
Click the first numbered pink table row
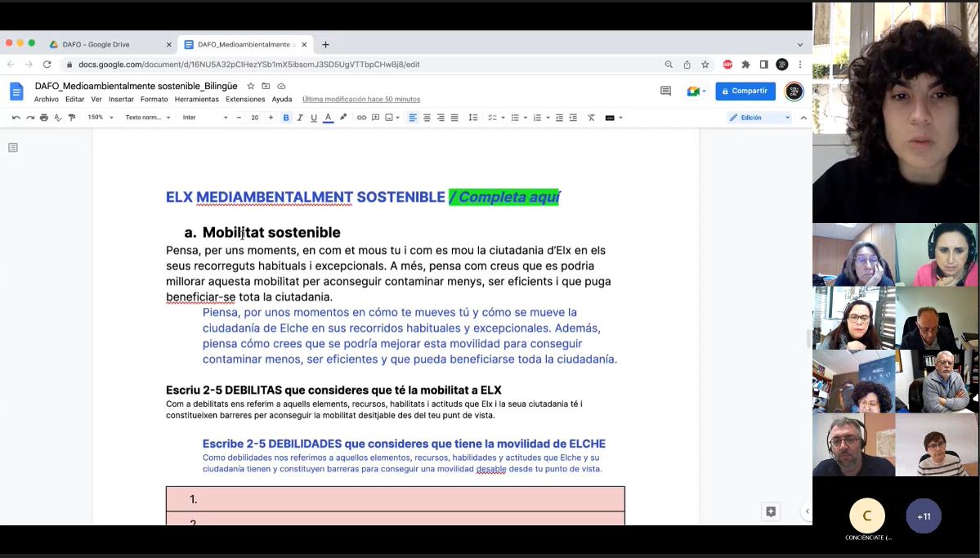pyautogui.click(x=395, y=499)
